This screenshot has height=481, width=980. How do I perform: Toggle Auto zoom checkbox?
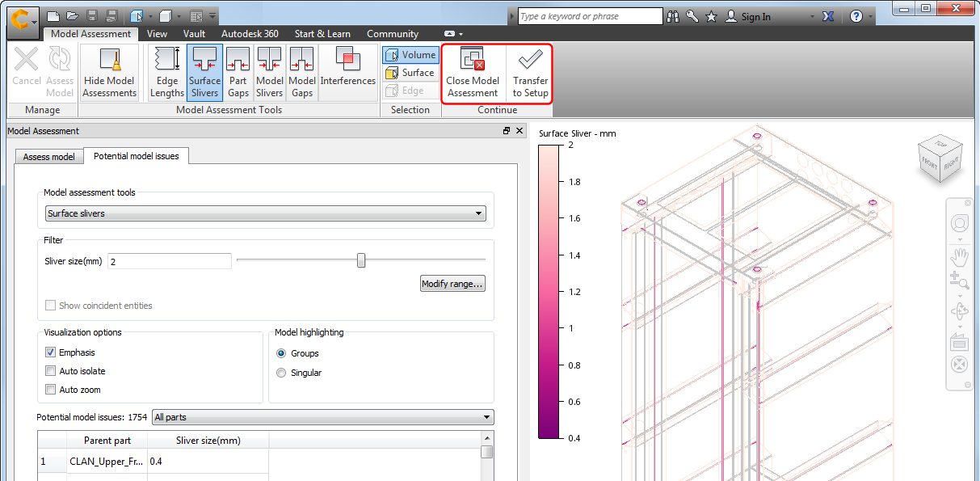click(51, 390)
